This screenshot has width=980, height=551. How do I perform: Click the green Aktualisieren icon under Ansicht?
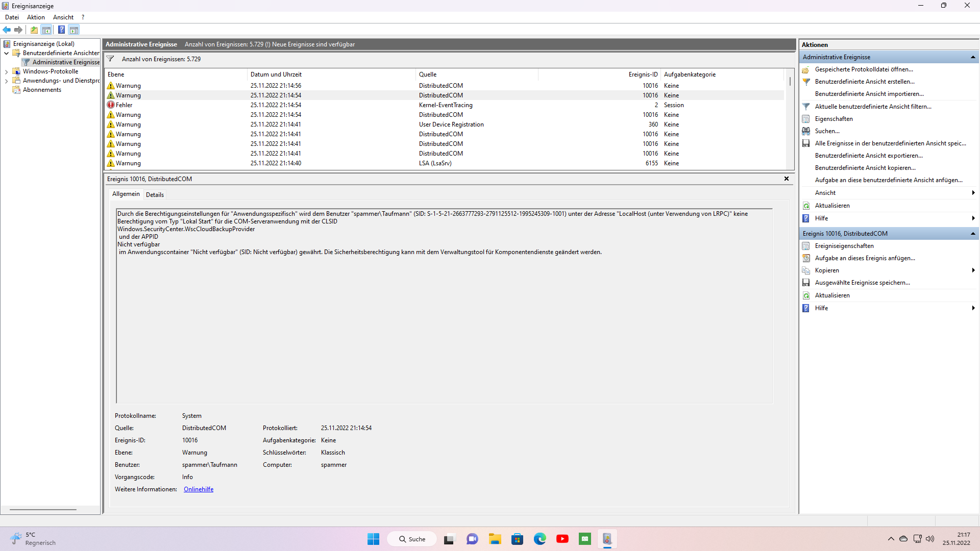click(x=806, y=206)
